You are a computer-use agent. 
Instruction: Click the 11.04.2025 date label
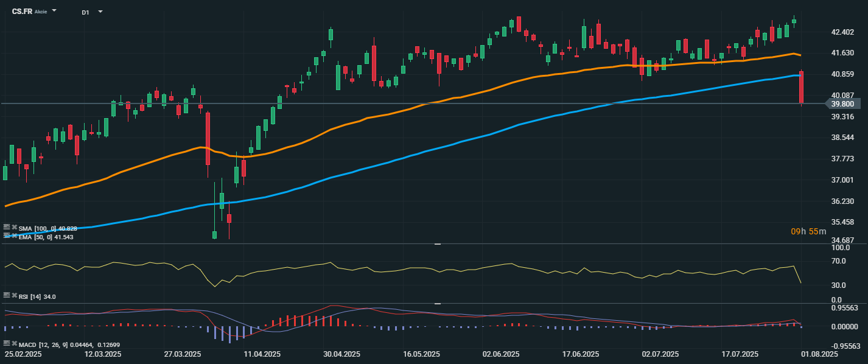(262, 354)
